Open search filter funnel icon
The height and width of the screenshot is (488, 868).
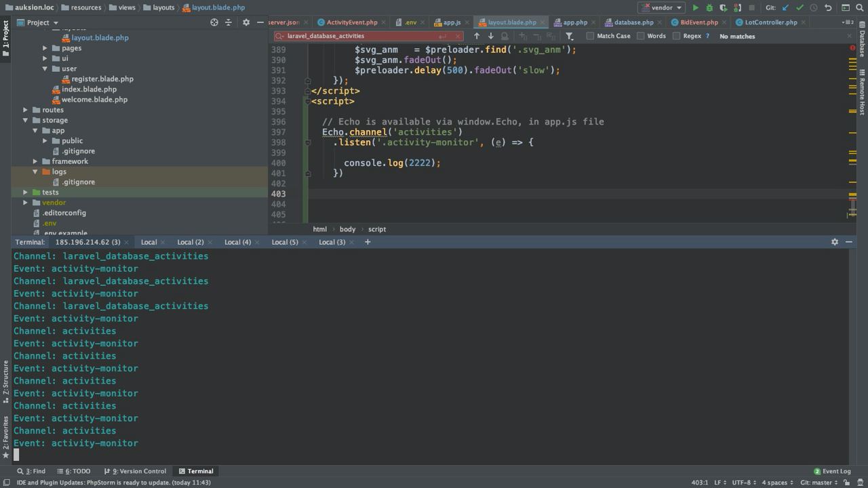pyautogui.click(x=570, y=36)
